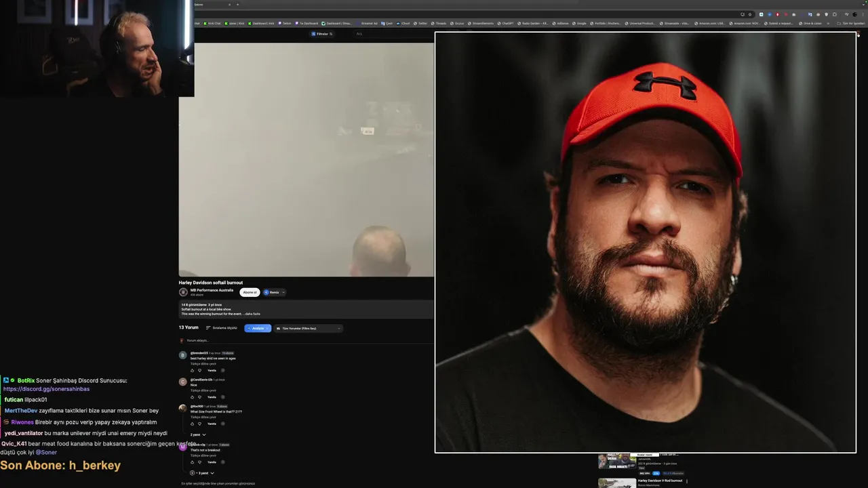Viewport: 868px width, 488px height.
Task: Open the Analyze dropdown button
Action: tap(258, 328)
